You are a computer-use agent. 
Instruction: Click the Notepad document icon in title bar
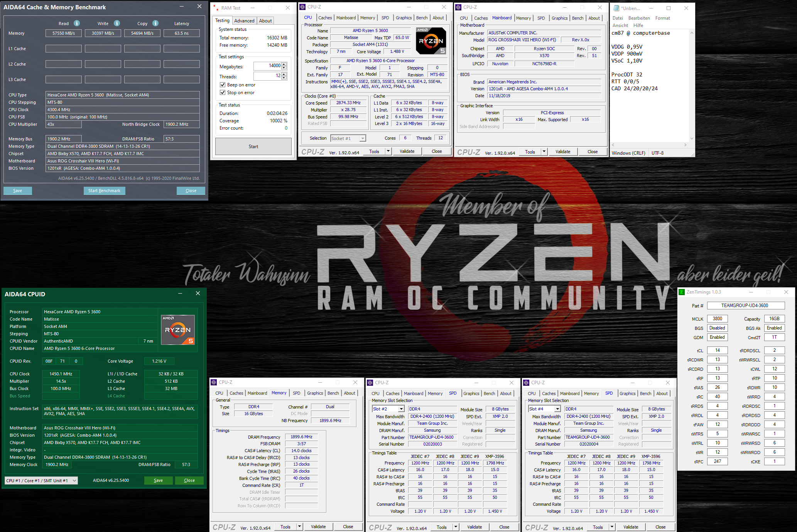coord(616,8)
